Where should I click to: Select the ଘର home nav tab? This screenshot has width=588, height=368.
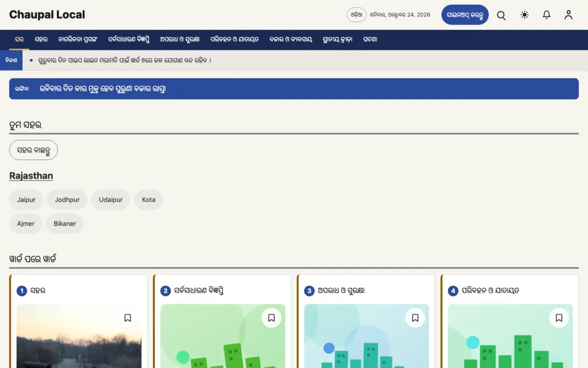(x=19, y=40)
